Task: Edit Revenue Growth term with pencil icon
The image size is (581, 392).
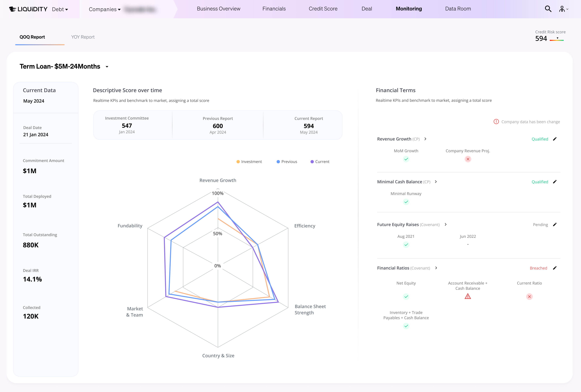Action: coord(555,139)
